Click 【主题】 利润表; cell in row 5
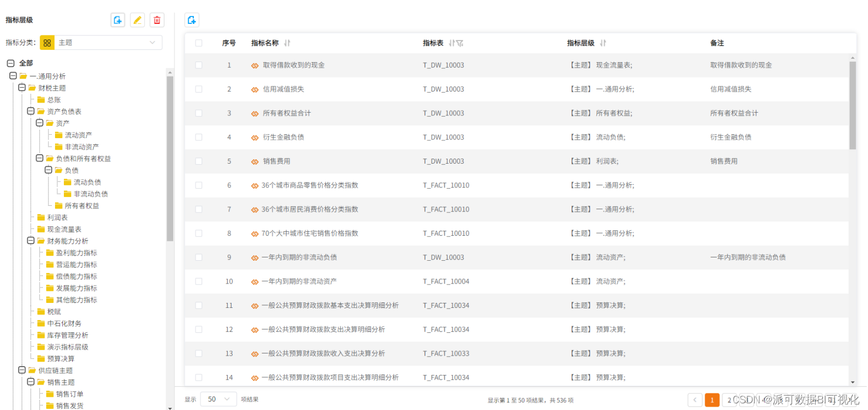The height and width of the screenshot is (410, 868). (x=594, y=161)
